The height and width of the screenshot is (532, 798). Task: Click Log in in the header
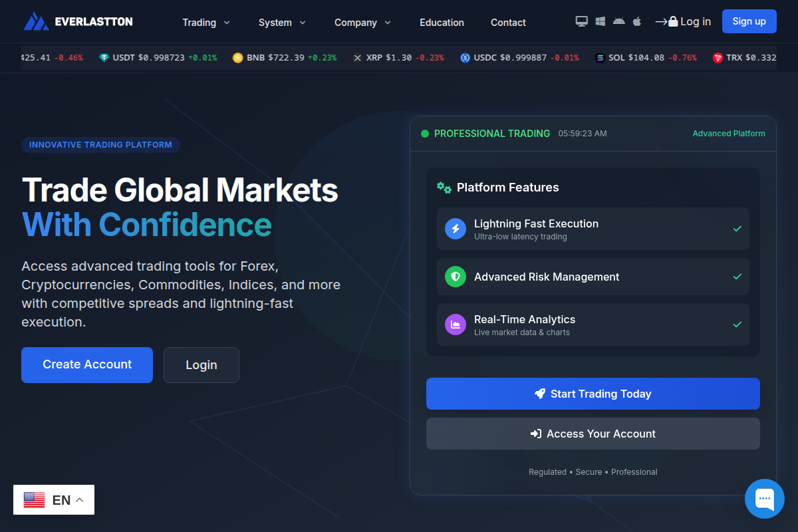click(683, 21)
